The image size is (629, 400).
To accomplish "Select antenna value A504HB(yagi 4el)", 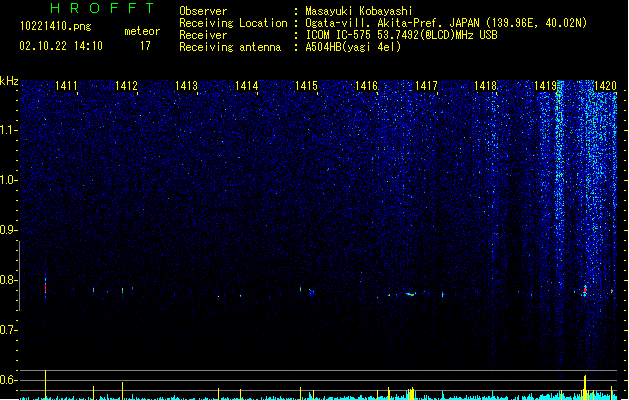I will (353, 47).
